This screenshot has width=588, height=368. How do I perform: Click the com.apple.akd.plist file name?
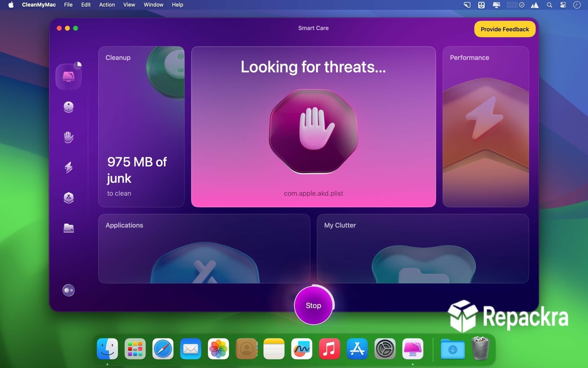(x=313, y=193)
